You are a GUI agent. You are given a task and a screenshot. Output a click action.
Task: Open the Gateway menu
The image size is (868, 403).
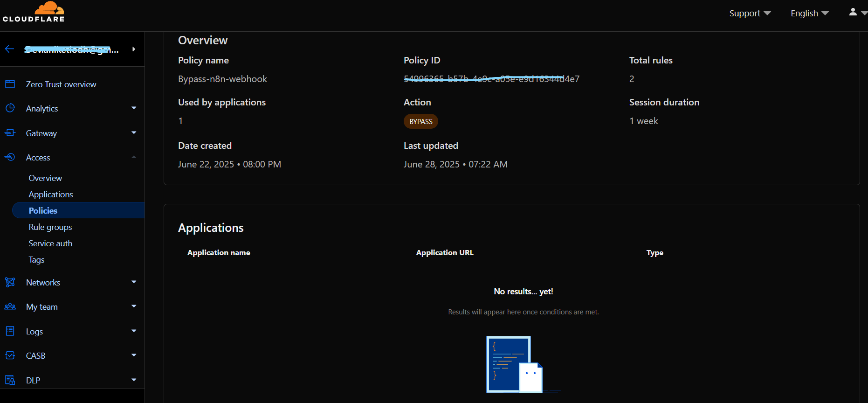click(41, 133)
